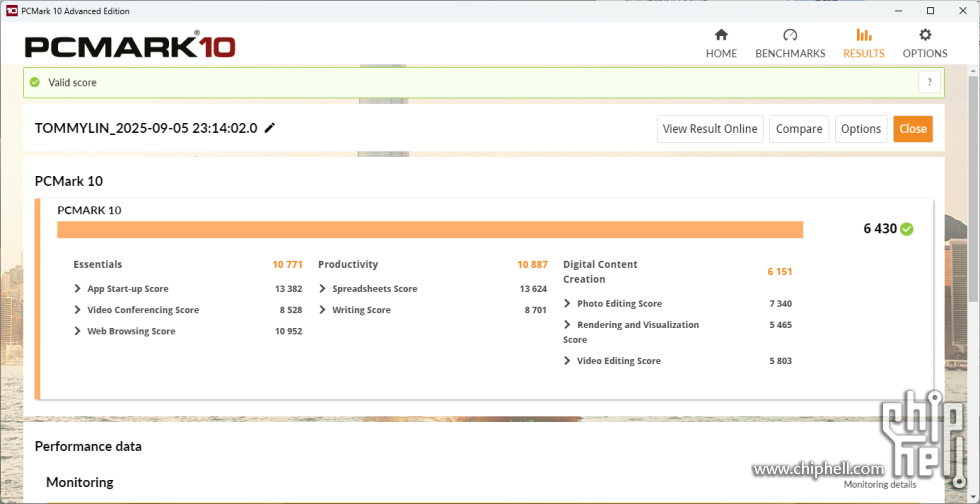Click the PCMARK 10 logo
The height and width of the screenshot is (504, 980).
point(130,46)
